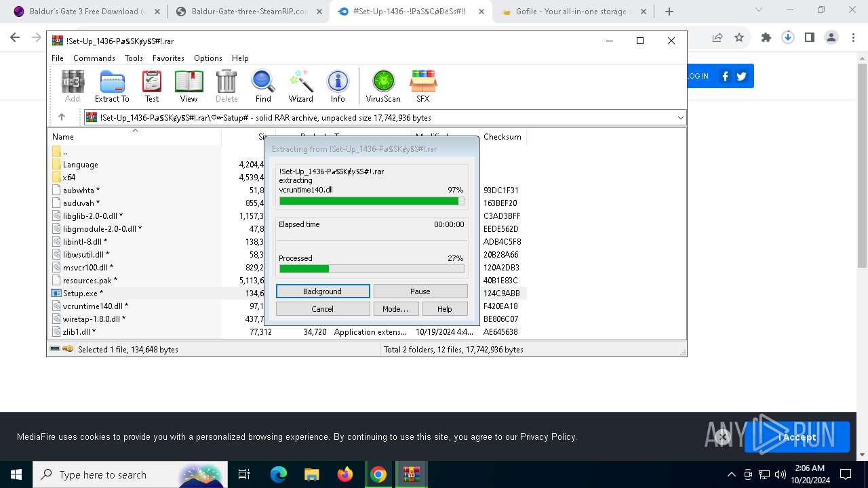Show hidden system tray icons
Image resolution: width=868 pixels, height=488 pixels.
pyautogui.click(x=731, y=474)
